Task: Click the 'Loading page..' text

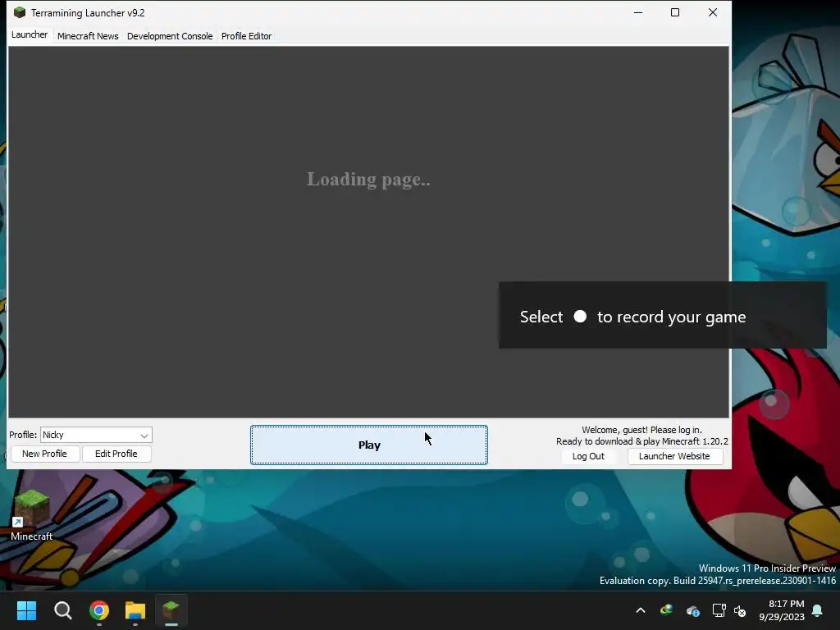Action: [368, 180]
